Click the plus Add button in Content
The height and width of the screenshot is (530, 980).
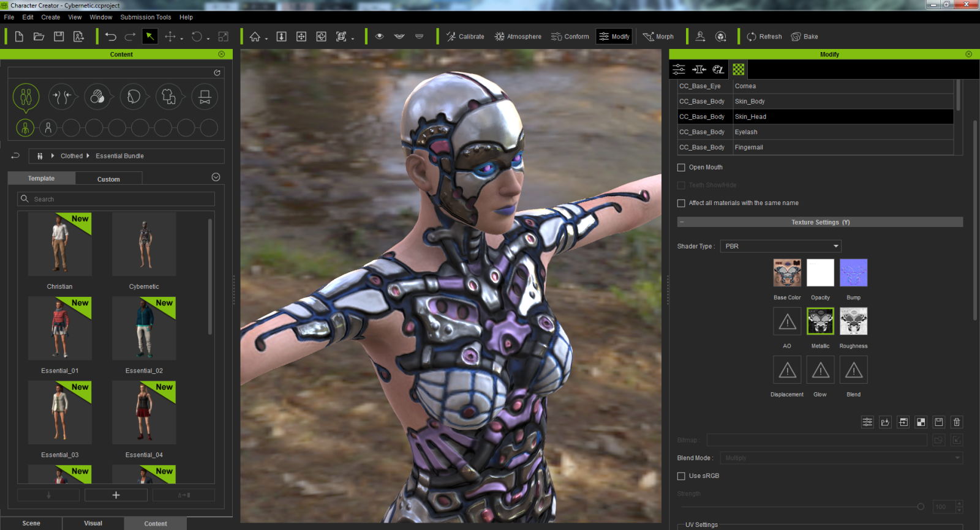(x=116, y=495)
